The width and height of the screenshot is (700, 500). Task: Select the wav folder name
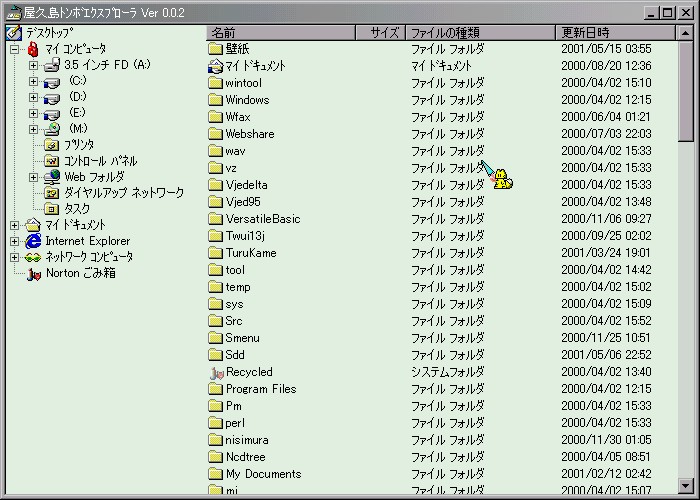pos(235,151)
